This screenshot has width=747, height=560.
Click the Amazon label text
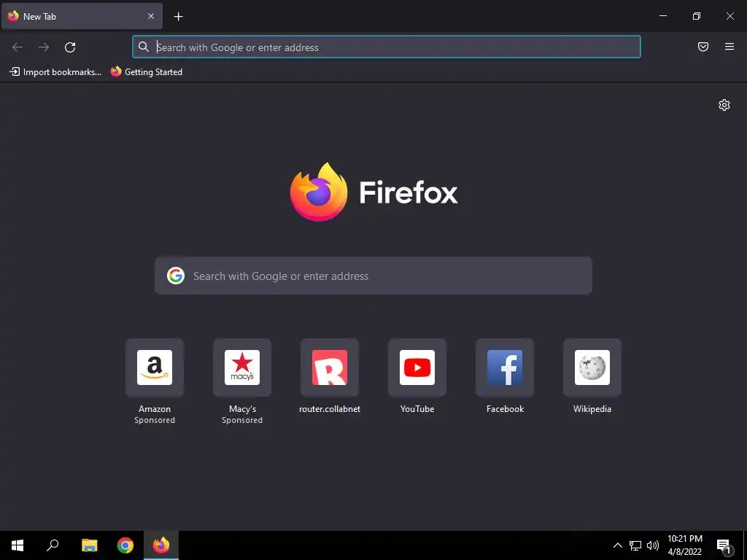point(155,409)
